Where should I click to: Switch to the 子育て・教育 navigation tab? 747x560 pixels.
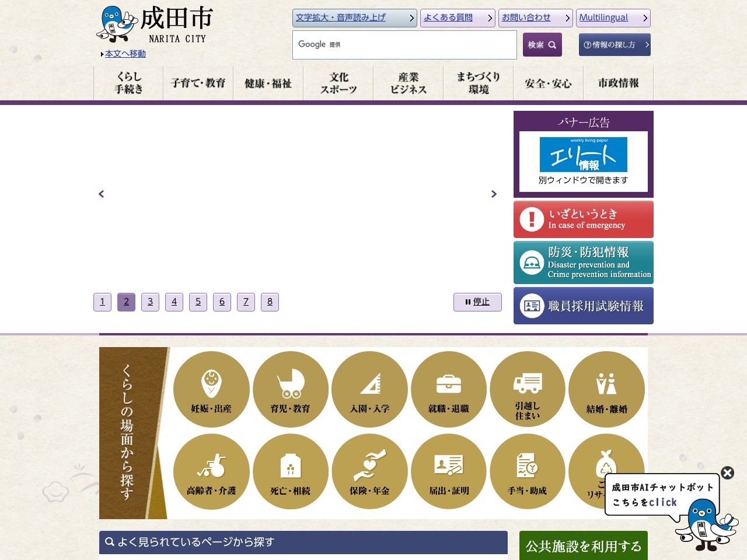[x=198, y=83]
